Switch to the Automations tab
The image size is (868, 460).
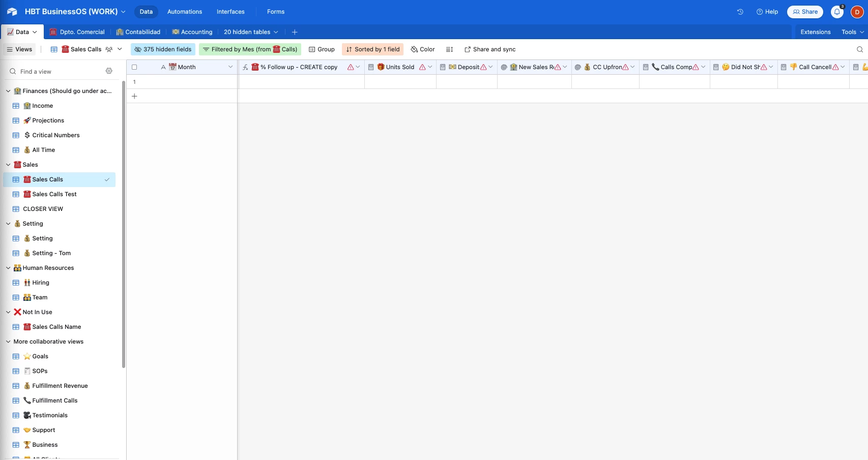coord(185,12)
